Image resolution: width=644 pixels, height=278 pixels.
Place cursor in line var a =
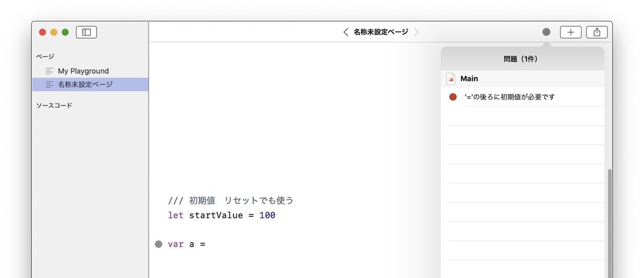pos(187,244)
